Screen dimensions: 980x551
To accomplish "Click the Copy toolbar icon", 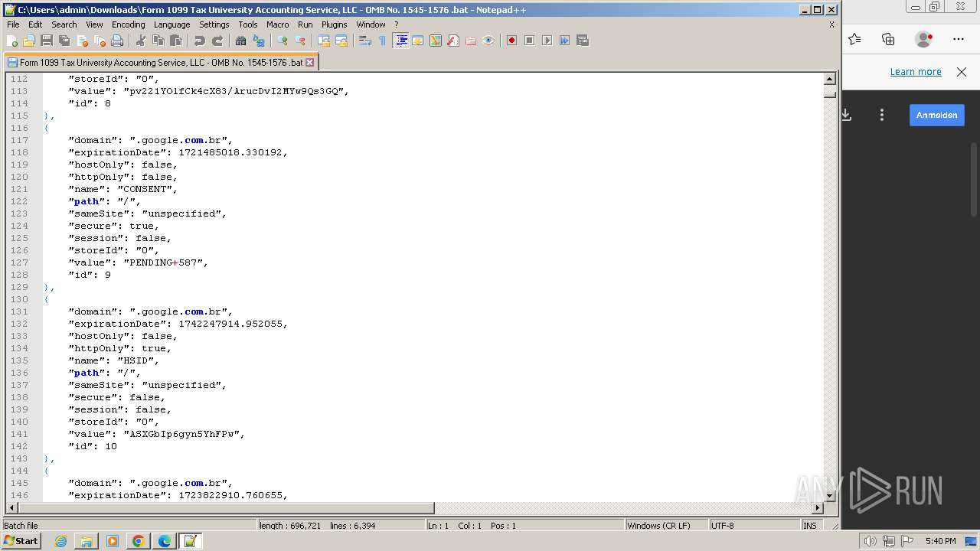I will (x=158, y=41).
